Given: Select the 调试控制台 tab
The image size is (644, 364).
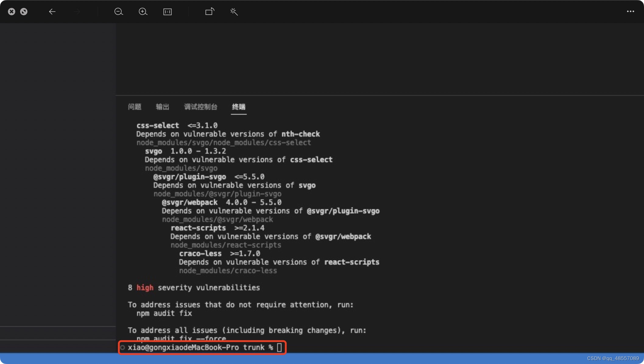Looking at the screenshot, I should tap(200, 107).
